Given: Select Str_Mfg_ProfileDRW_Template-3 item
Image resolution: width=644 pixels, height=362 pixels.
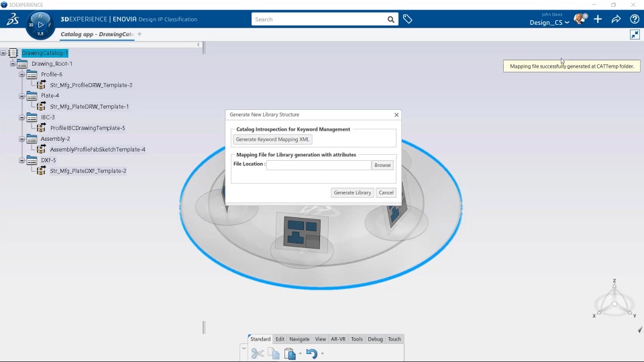Looking at the screenshot, I should (91, 85).
